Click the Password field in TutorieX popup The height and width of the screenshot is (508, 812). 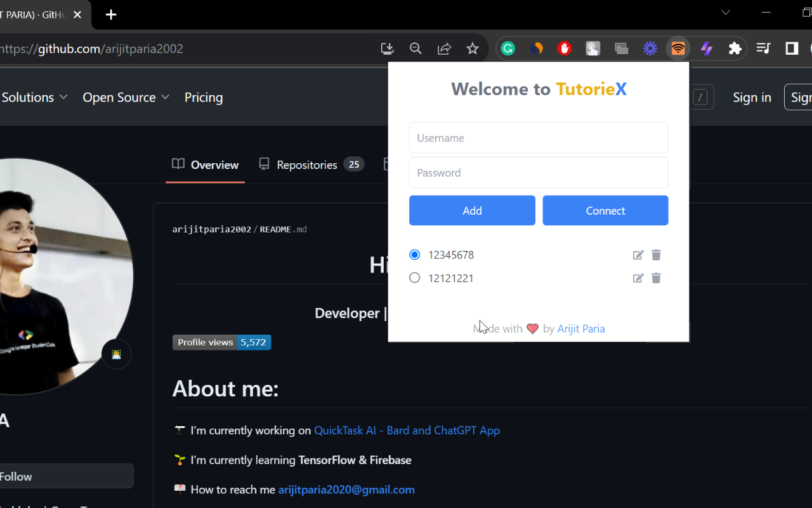(x=539, y=173)
